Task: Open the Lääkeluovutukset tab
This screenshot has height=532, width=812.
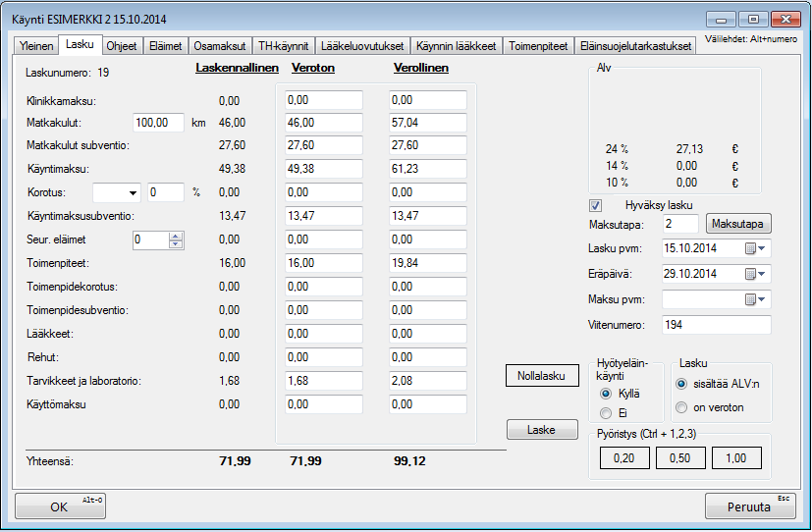Action: (x=362, y=46)
